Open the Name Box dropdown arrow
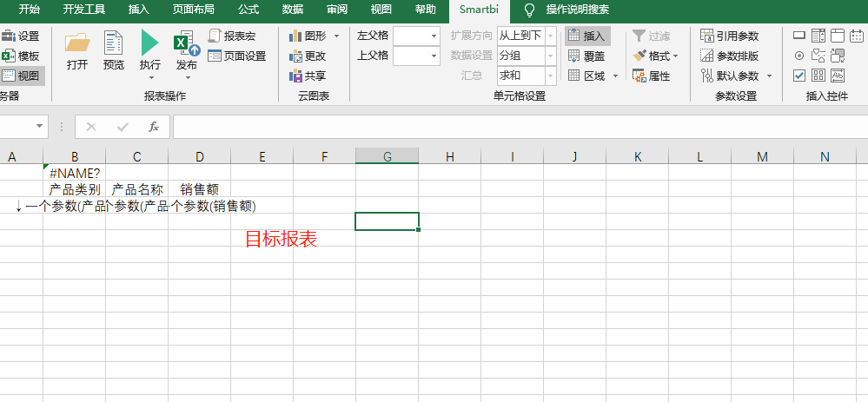This screenshot has width=868, height=402. [x=39, y=127]
